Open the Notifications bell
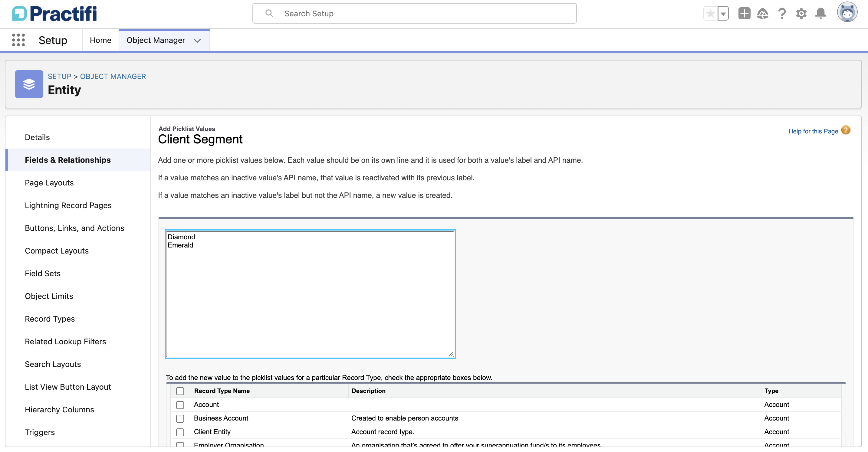This screenshot has height=452, width=868. (x=820, y=14)
